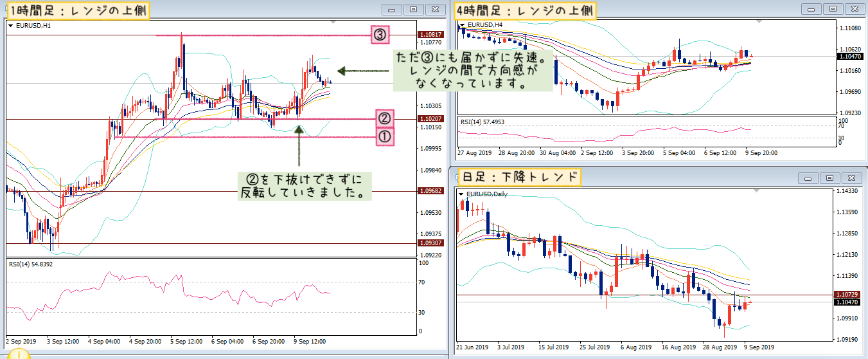Restore the EURUSD Daily chart window
This screenshot has width=868, height=359.
coord(830,178)
